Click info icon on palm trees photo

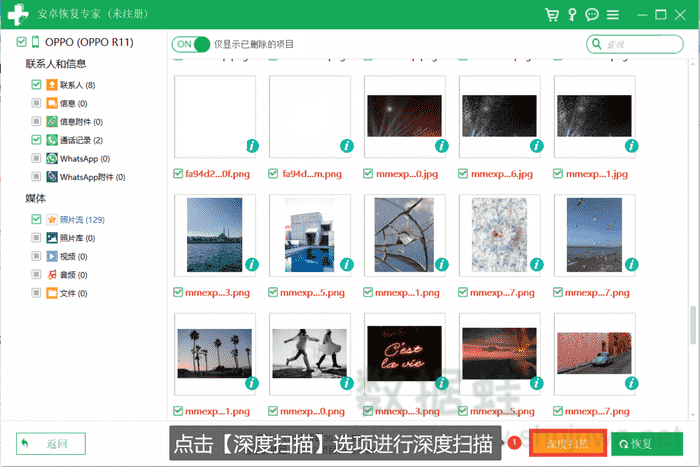coord(252,382)
